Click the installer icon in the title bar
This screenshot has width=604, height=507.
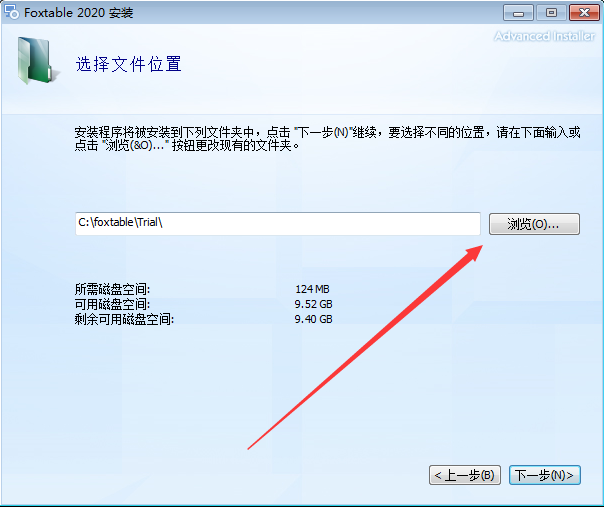[11, 12]
